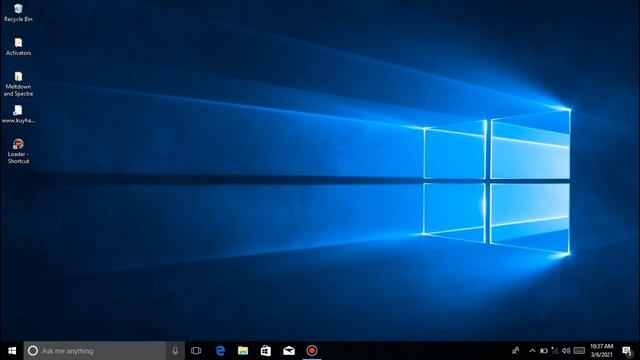Image resolution: width=640 pixels, height=360 pixels.
Task: Click the Cortana circle icon
Action: (33, 351)
